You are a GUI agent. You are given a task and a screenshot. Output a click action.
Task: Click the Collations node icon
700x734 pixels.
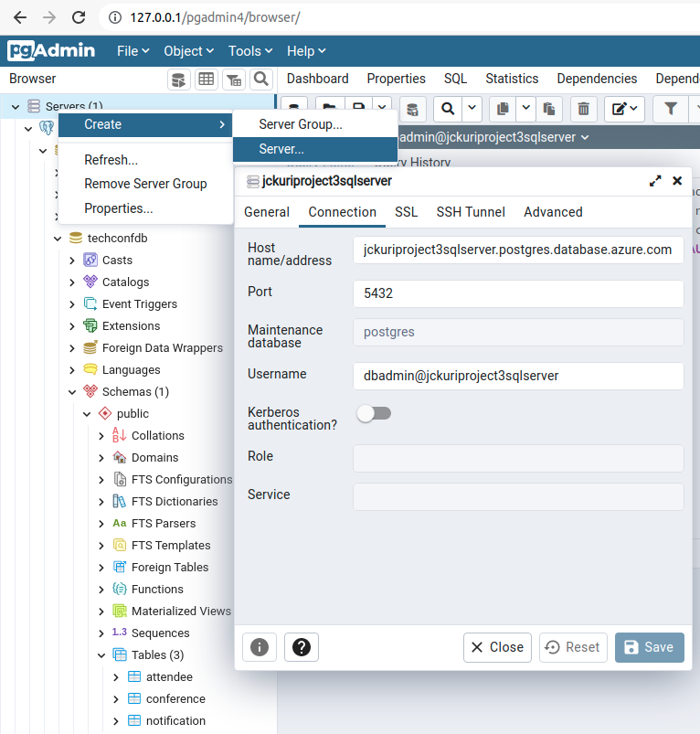click(120, 435)
